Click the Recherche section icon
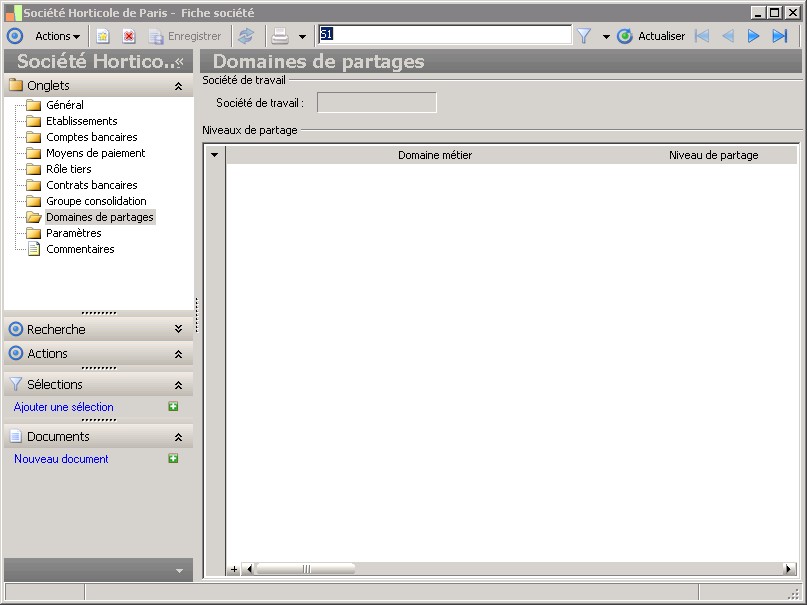Image resolution: width=807 pixels, height=605 pixels. [16, 329]
